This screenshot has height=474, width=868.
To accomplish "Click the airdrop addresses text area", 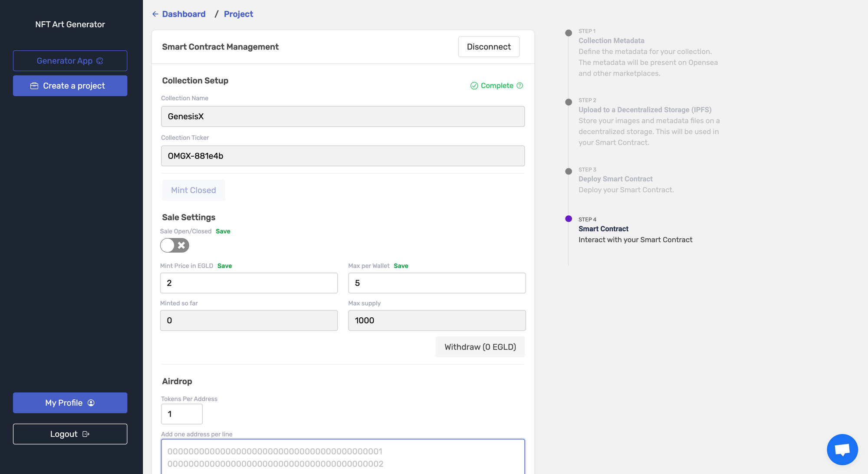I will tap(343, 457).
